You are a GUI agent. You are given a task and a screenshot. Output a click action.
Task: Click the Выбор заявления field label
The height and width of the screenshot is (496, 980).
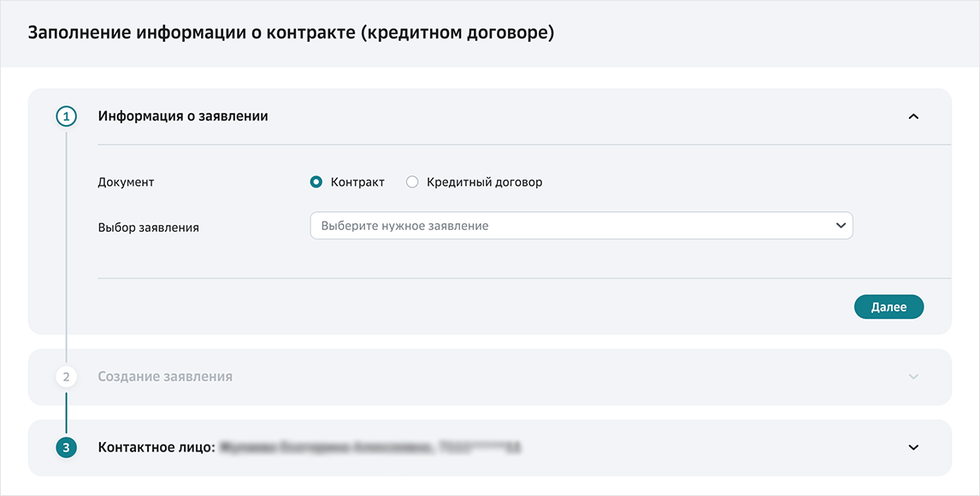[x=148, y=227]
